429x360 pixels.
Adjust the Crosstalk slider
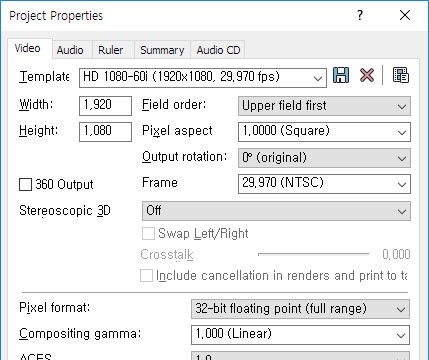coord(313,254)
